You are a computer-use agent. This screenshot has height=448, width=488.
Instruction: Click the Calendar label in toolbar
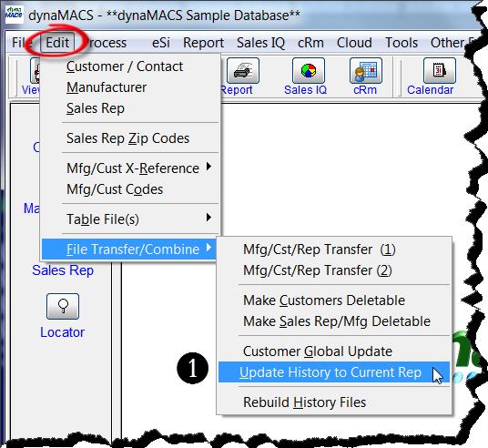coord(430,89)
